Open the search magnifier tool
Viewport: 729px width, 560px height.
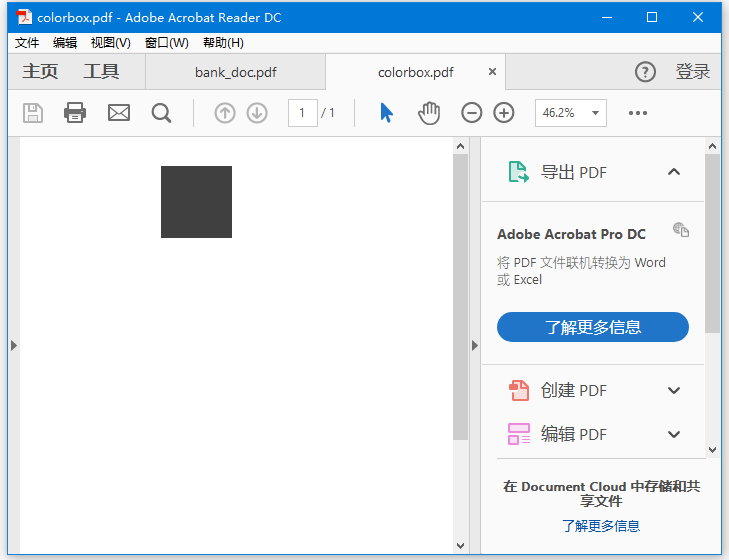[x=161, y=113]
